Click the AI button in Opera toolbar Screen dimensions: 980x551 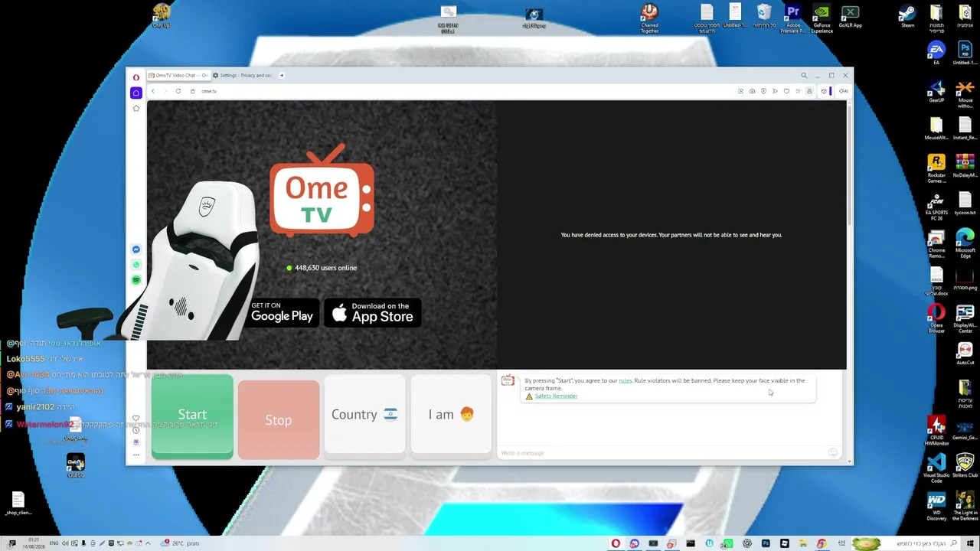[843, 91]
